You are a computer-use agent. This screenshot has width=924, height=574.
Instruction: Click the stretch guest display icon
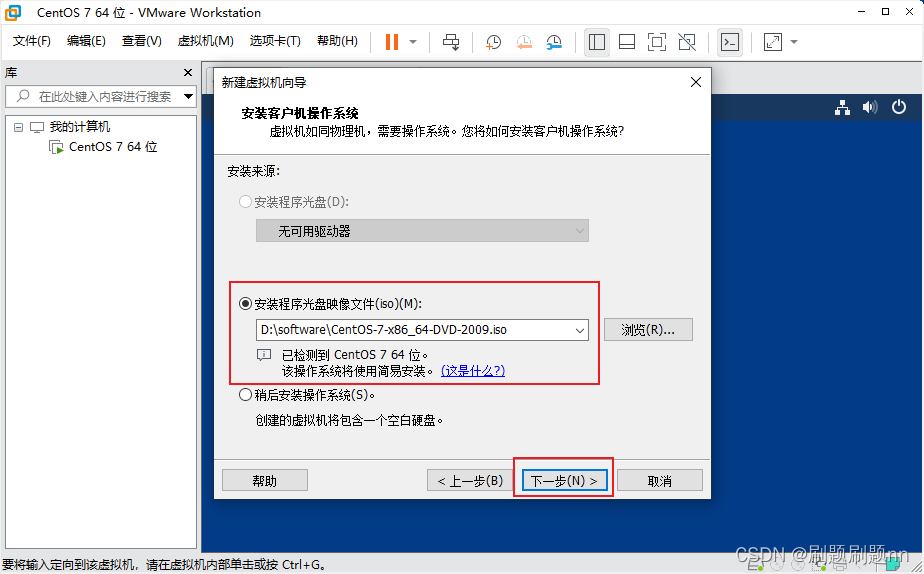tap(773, 42)
